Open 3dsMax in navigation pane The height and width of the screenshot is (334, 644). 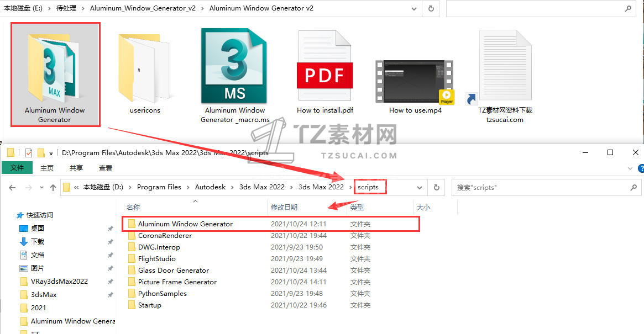[x=44, y=295]
